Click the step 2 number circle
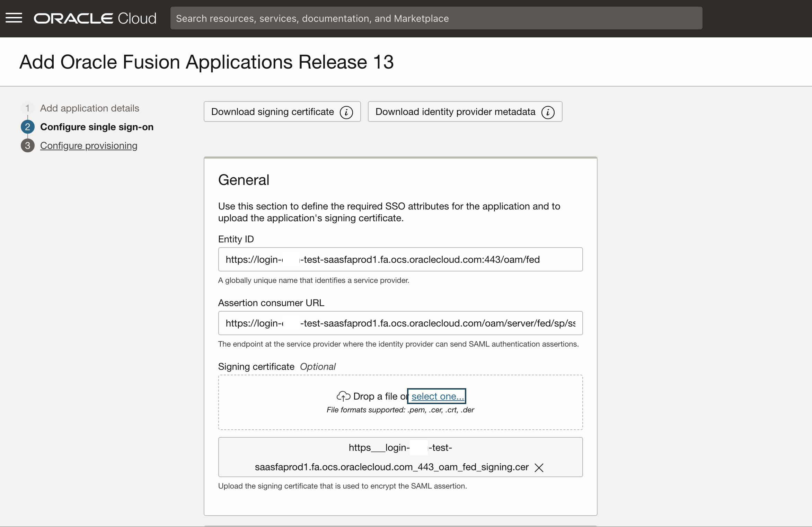 pyautogui.click(x=28, y=127)
